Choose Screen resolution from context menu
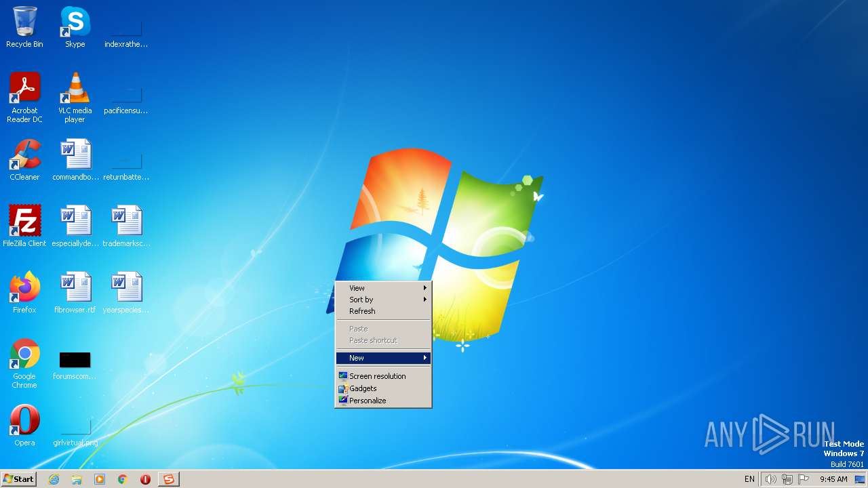The image size is (868, 488). (383, 376)
